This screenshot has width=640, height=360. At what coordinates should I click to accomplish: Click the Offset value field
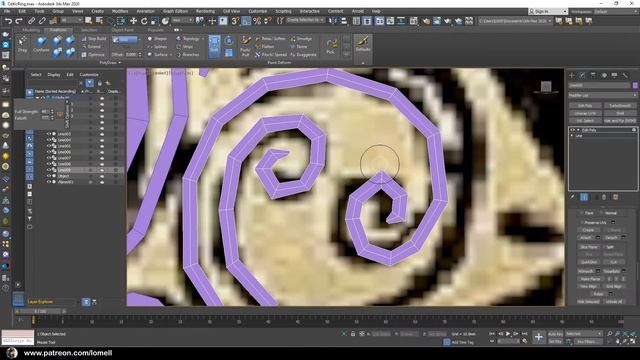click(131, 54)
